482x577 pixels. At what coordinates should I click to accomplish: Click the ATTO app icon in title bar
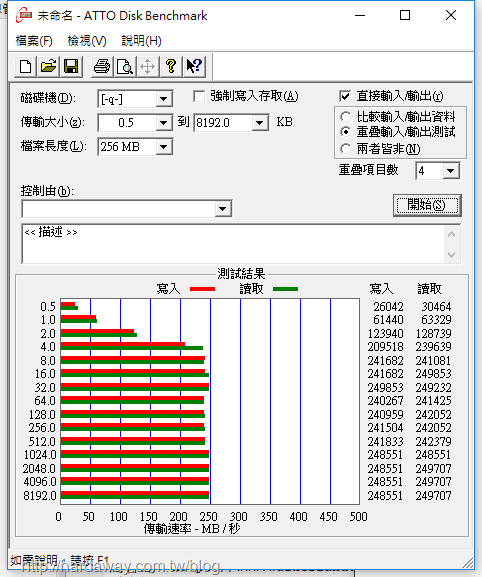[x=24, y=15]
